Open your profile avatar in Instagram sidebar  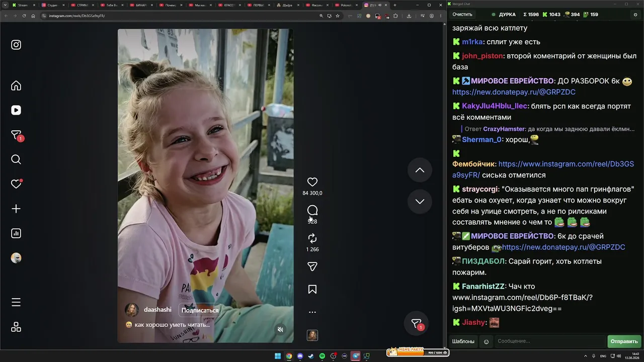click(16, 258)
